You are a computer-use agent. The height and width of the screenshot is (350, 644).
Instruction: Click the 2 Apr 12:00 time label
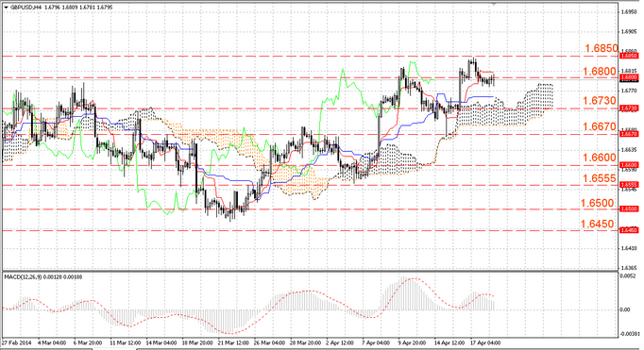[x=340, y=342]
